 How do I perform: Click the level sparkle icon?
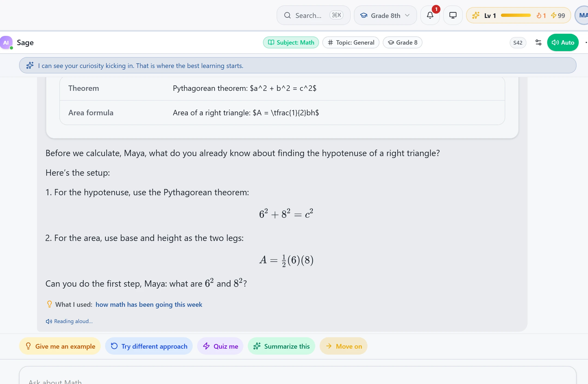point(476,16)
